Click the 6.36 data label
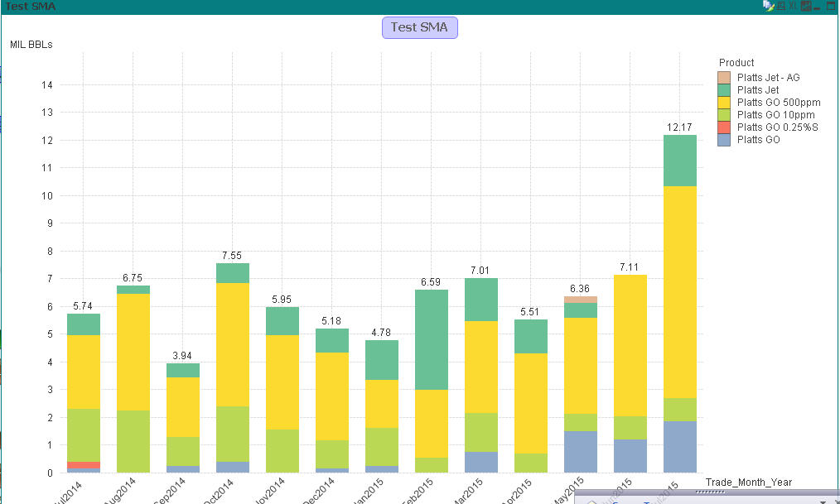The image size is (840, 504). 580,289
